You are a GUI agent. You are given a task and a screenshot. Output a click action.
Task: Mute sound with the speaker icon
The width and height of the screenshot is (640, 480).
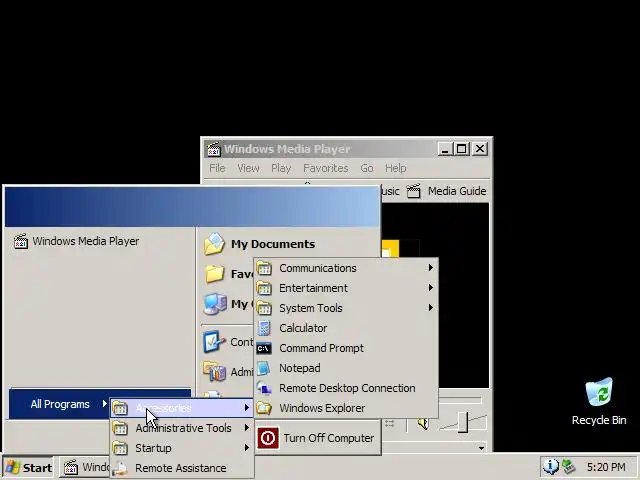coord(423,424)
